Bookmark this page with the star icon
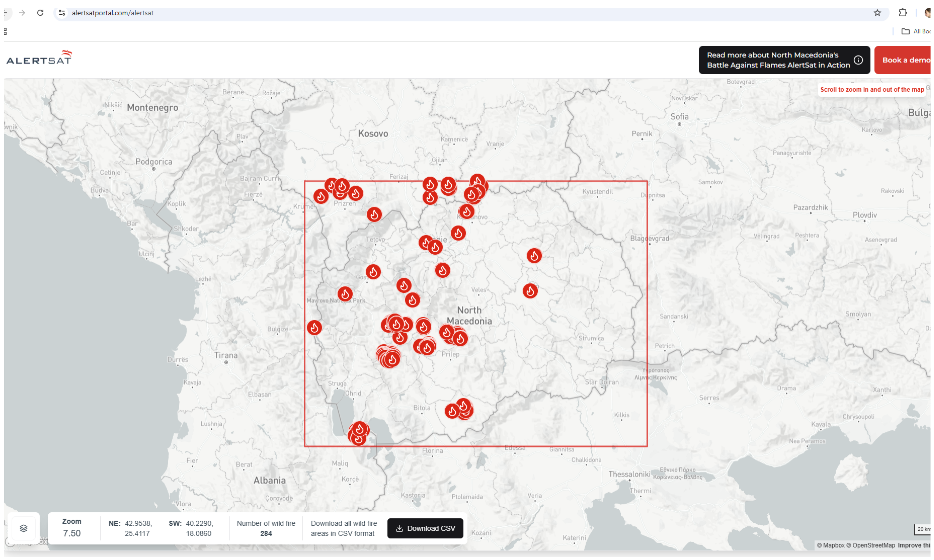934x560 pixels. [x=877, y=13]
